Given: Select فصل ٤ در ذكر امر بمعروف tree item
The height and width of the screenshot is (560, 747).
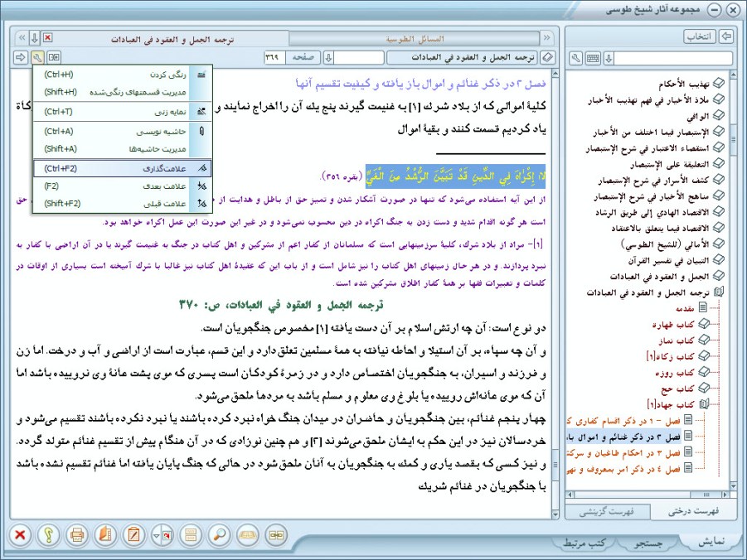Looking at the screenshot, I should click(623, 469).
